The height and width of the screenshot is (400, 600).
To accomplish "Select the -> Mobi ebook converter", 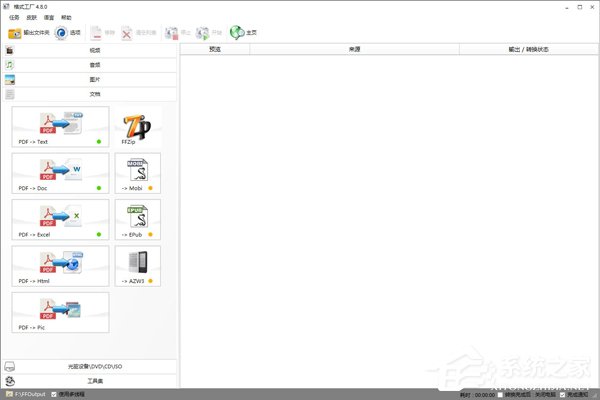I will point(138,173).
